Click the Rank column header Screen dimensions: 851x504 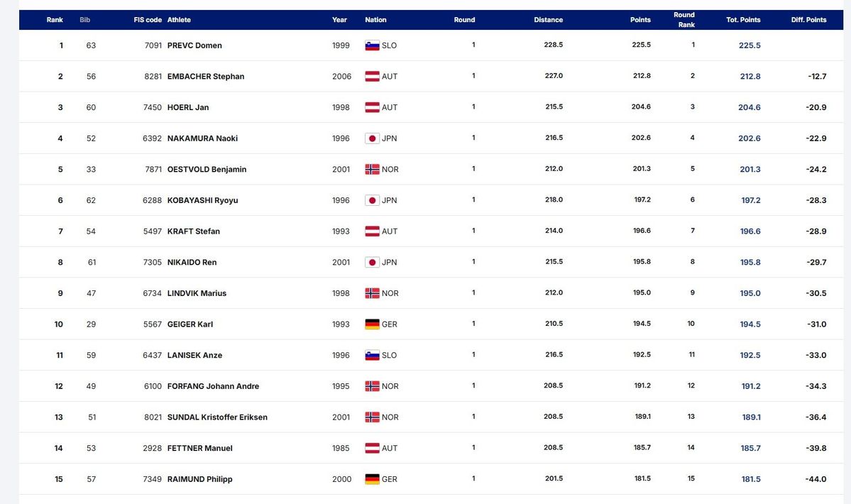[x=55, y=20]
